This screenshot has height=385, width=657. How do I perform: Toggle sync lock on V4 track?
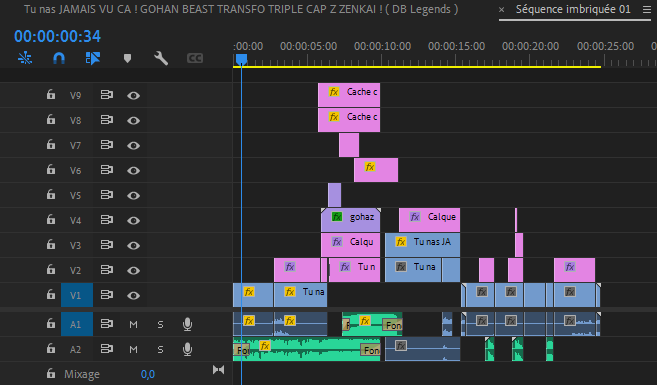point(107,220)
